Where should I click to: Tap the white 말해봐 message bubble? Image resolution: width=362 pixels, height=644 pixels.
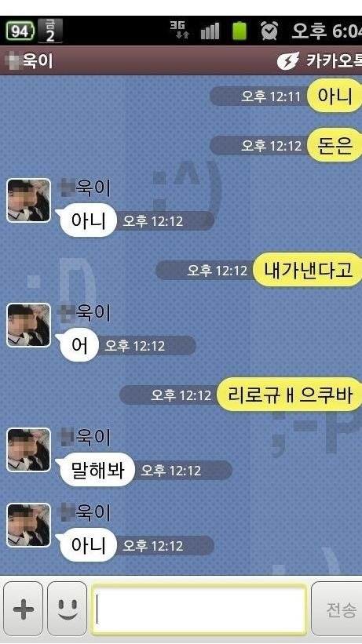pyautogui.click(x=97, y=469)
